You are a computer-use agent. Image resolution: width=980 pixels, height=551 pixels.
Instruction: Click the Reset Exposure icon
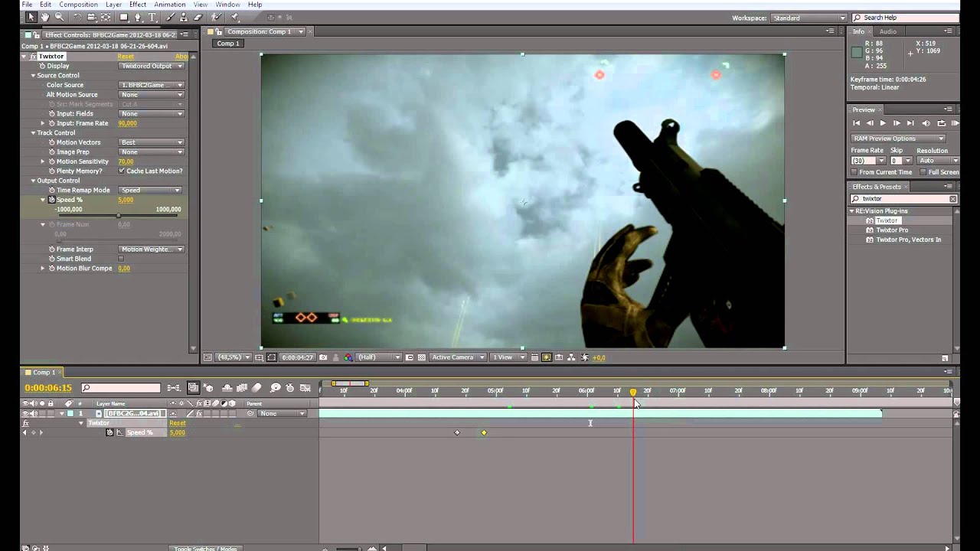(583, 357)
